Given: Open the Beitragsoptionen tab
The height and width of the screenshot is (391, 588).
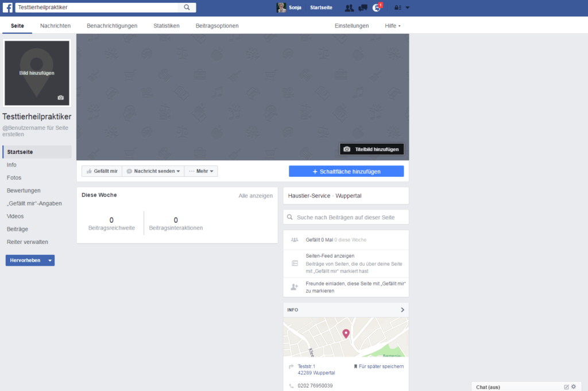Looking at the screenshot, I should pos(217,26).
